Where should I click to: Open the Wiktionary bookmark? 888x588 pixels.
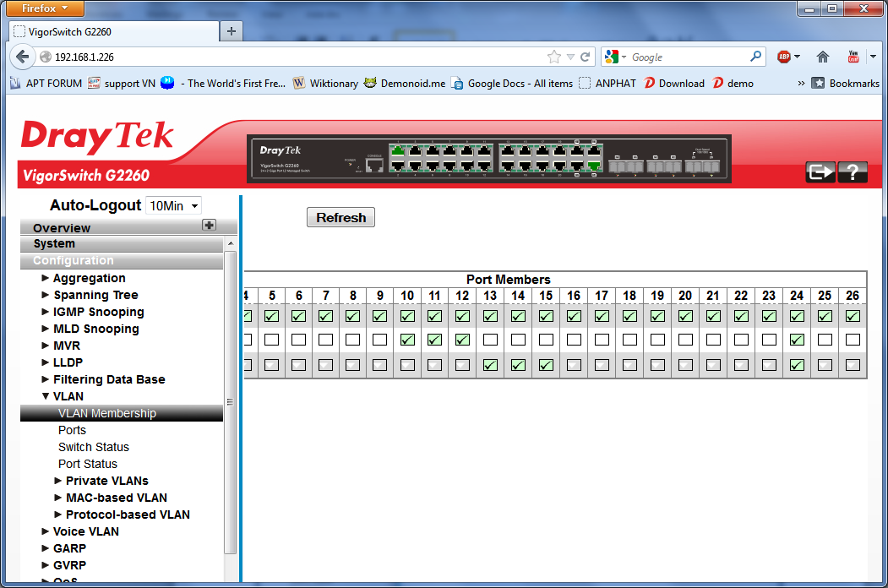[325, 84]
